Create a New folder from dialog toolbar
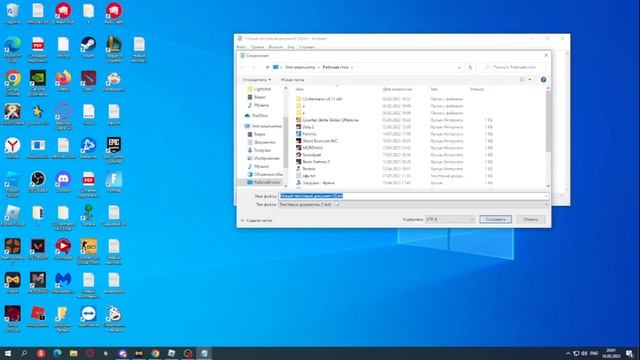640x360 pixels. click(x=293, y=80)
